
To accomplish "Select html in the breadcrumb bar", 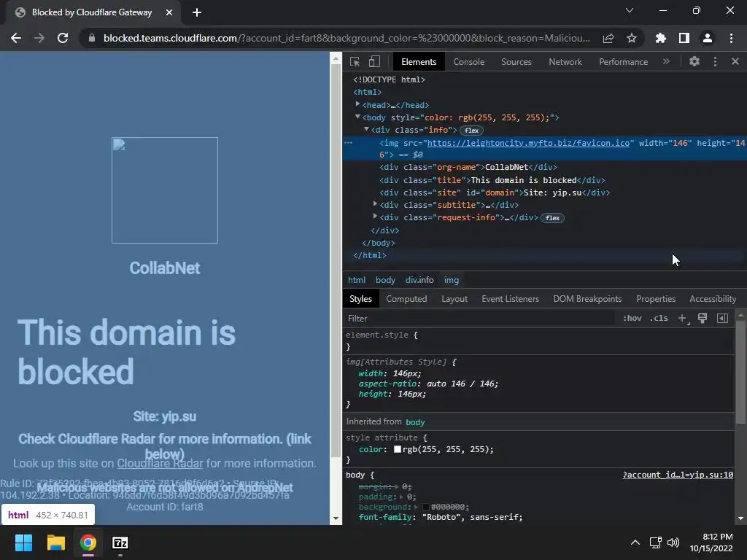I will [357, 280].
